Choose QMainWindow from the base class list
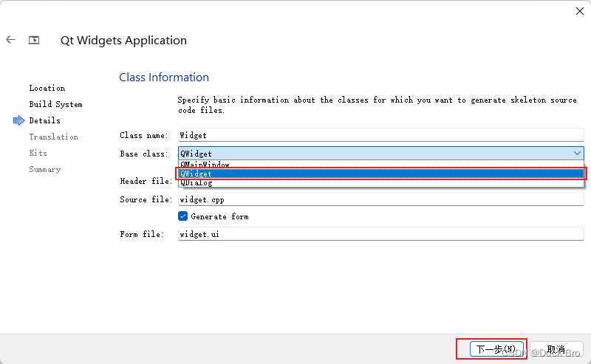This screenshot has height=364, width=591. 380,165
